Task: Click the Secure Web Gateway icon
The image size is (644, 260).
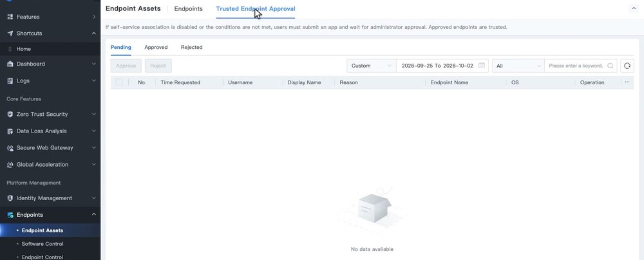Action: pos(10,148)
